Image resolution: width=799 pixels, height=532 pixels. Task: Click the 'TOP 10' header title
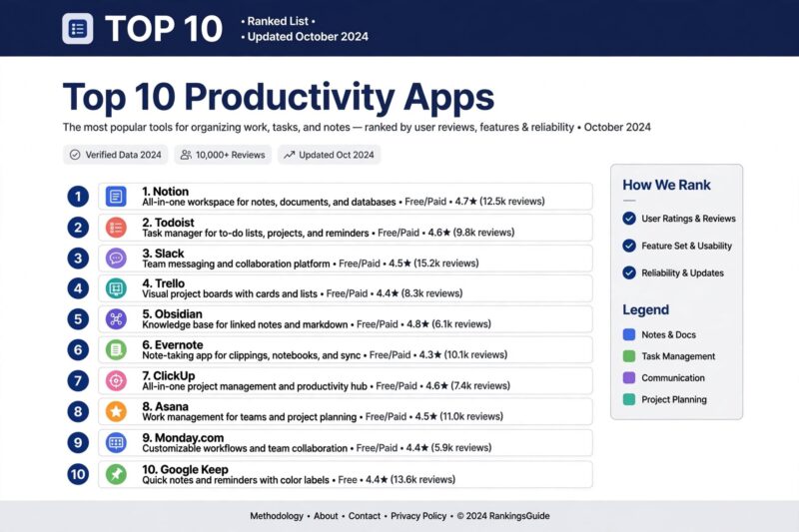(164, 29)
